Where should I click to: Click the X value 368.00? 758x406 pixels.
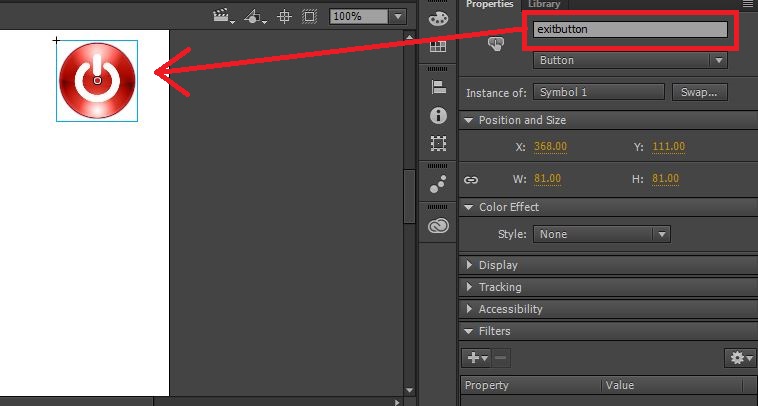coord(550,146)
